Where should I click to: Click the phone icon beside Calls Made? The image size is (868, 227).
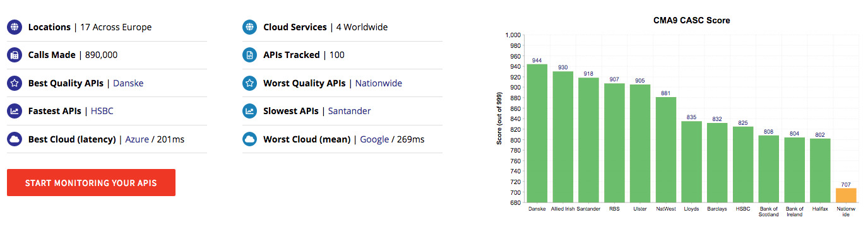click(x=15, y=55)
